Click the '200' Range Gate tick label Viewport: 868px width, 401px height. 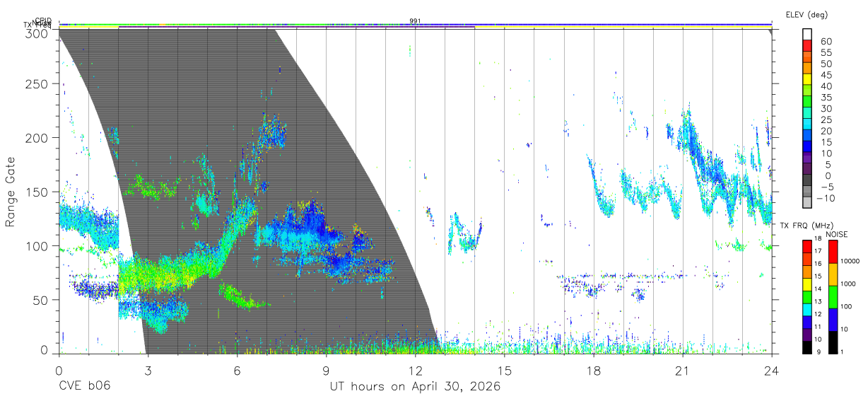[x=37, y=138]
